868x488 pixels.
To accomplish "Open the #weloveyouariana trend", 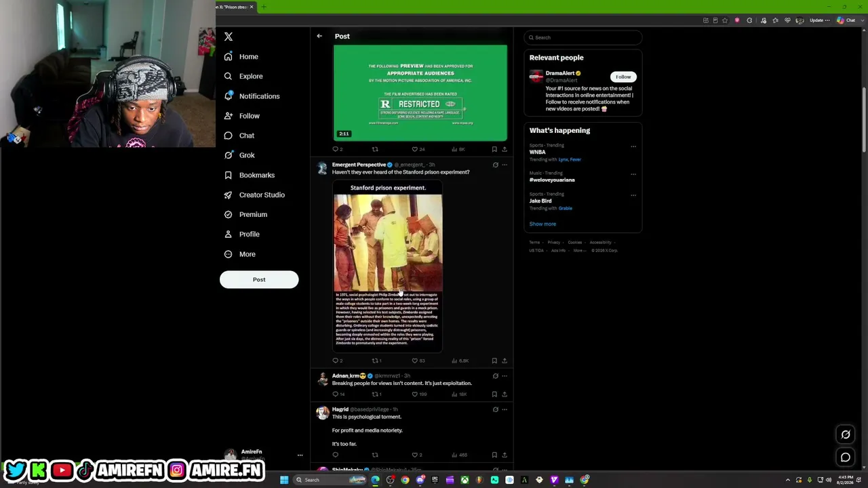I will tap(552, 180).
